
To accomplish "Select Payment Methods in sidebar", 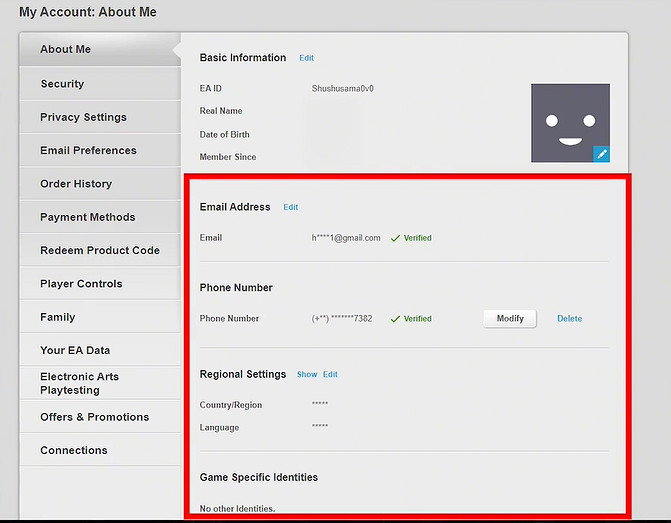I will coord(87,217).
